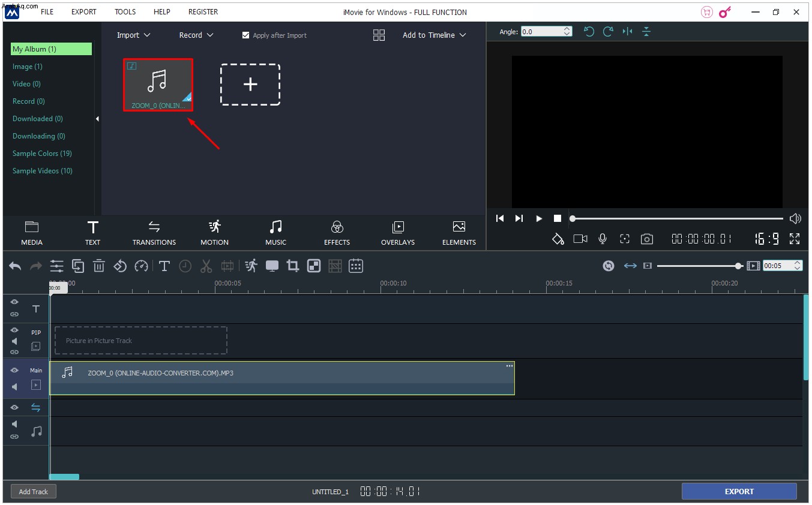812x505 pixels.
Task: Click the monitor screen icon in timeline toolbar
Action: [x=272, y=266]
